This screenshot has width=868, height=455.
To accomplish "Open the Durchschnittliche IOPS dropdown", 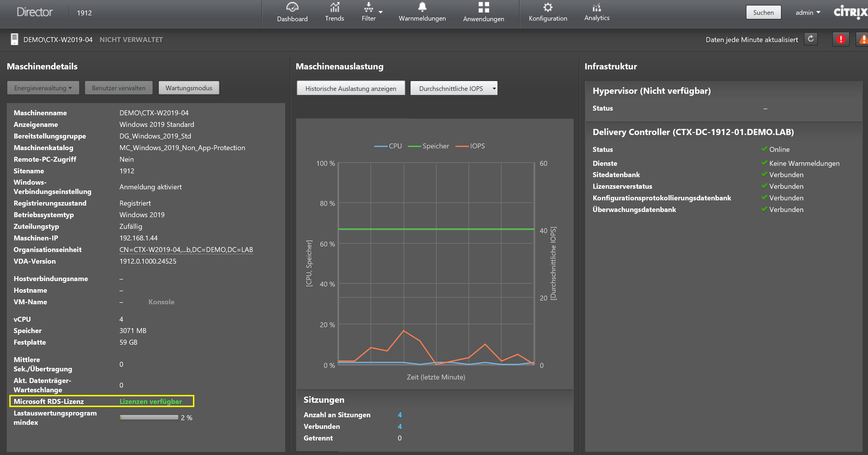I will point(453,88).
